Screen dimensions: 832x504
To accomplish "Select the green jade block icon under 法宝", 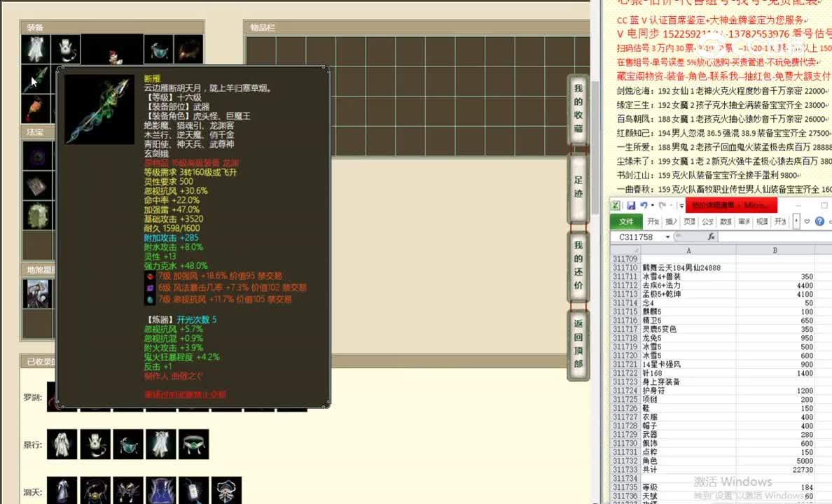I will 37,216.
